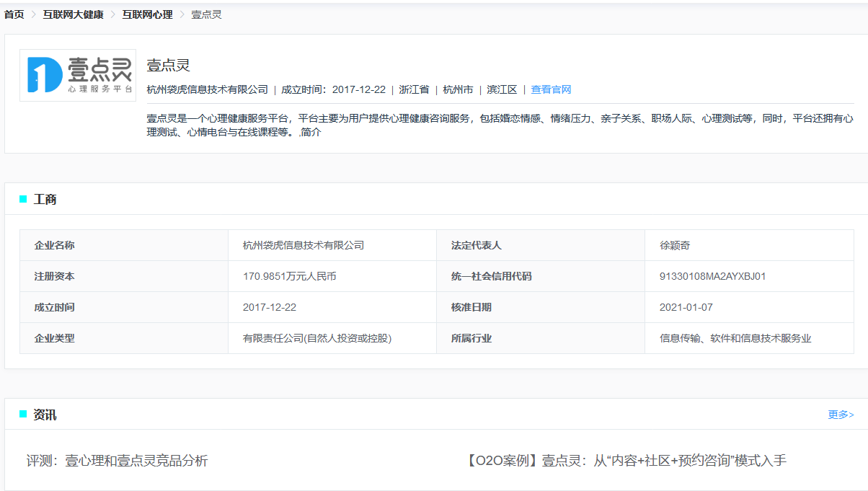Click 浙江省 in header info

point(414,89)
